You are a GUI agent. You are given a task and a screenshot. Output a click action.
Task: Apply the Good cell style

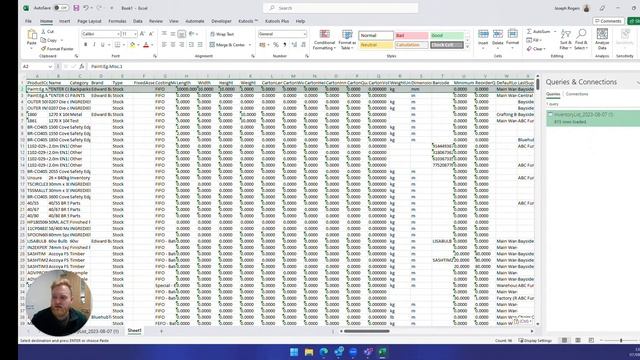coord(447,36)
